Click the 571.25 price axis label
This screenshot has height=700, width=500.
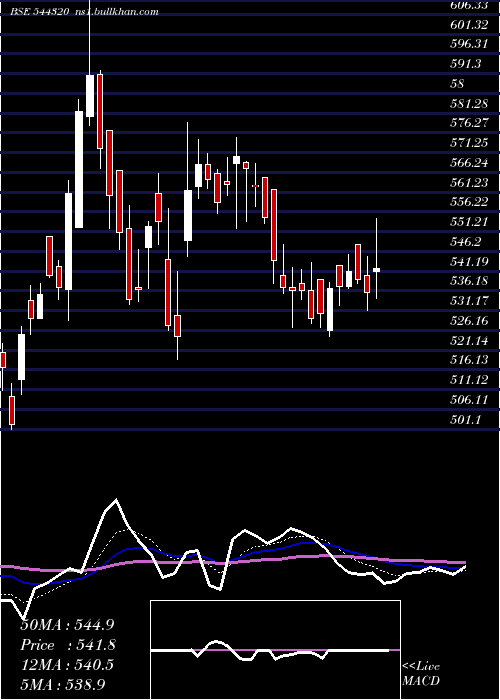(x=469, y=143)
